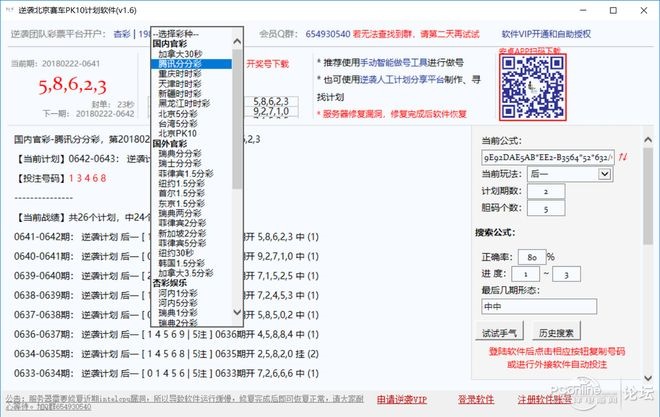Click the 开奖号下载 link
The height and width of the screenshot is (417, 660).
pos(267,63)
